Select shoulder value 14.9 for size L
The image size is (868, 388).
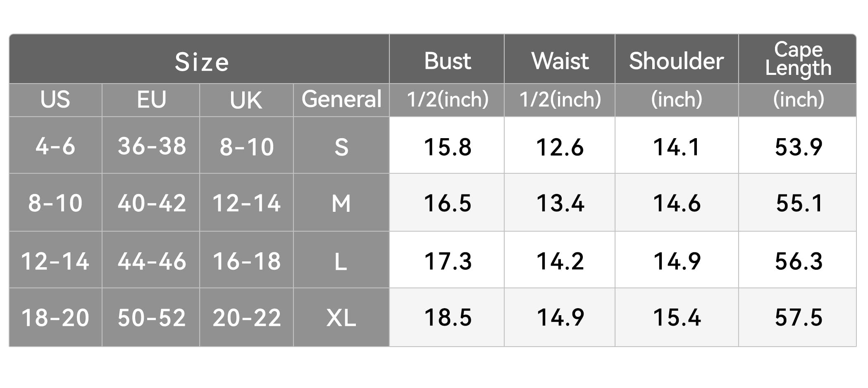tap(677, 261)
